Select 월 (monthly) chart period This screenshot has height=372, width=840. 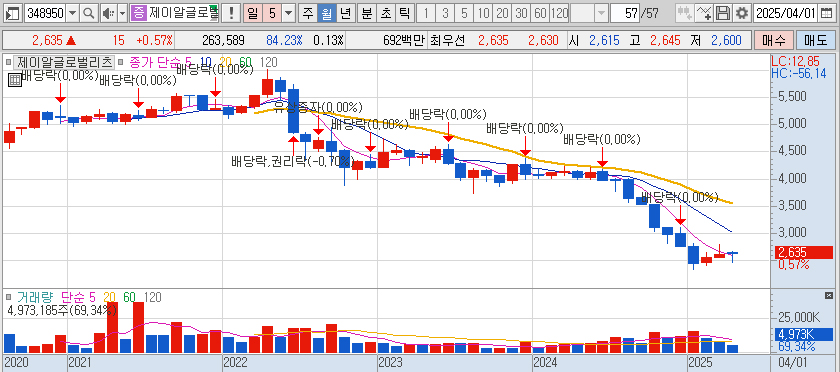326,13
